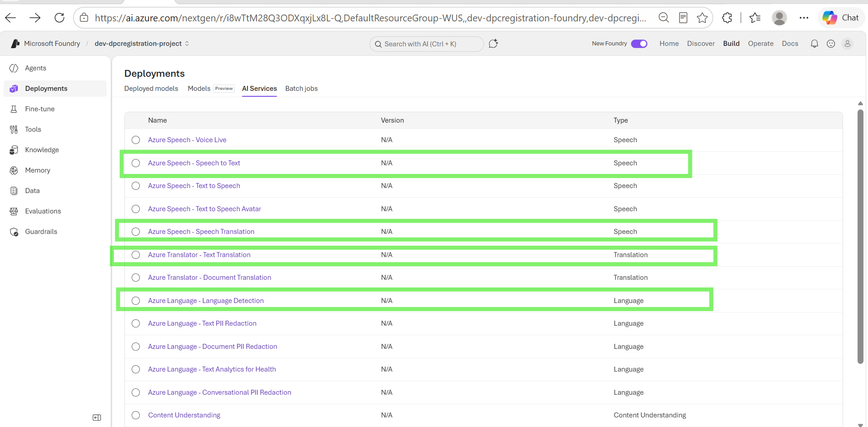Bookmark page with the star icon

[702, 18]
